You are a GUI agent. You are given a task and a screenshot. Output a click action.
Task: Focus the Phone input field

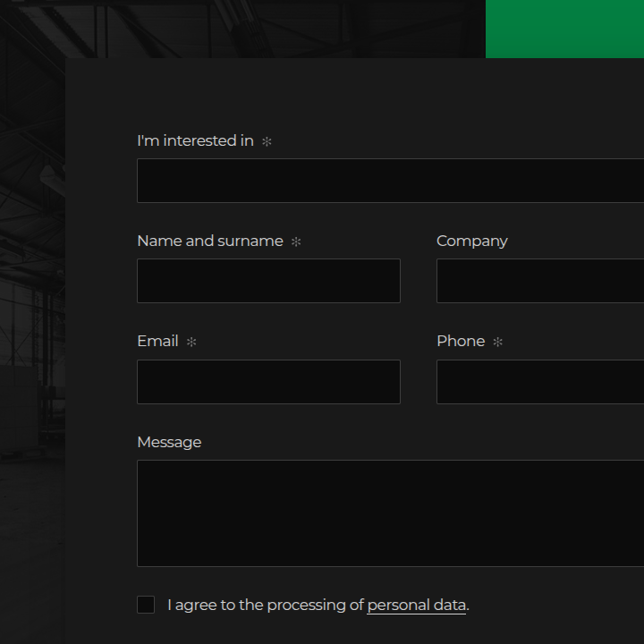point(540,382)
